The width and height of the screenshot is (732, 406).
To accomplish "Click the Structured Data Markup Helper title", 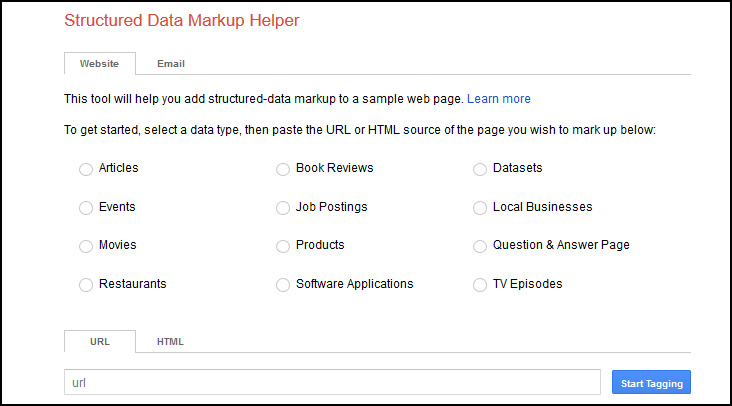I will click(182, 21).
